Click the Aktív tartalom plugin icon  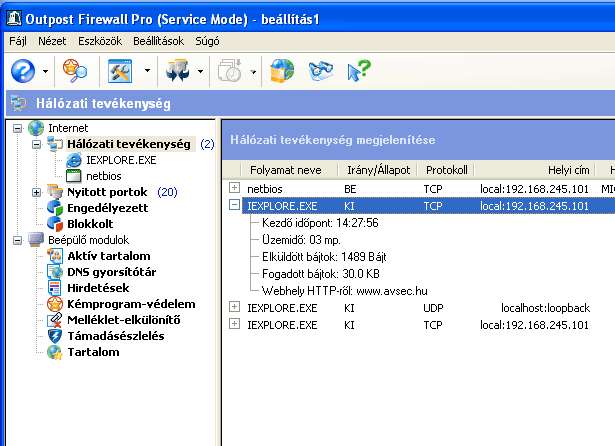click(55, 256)
